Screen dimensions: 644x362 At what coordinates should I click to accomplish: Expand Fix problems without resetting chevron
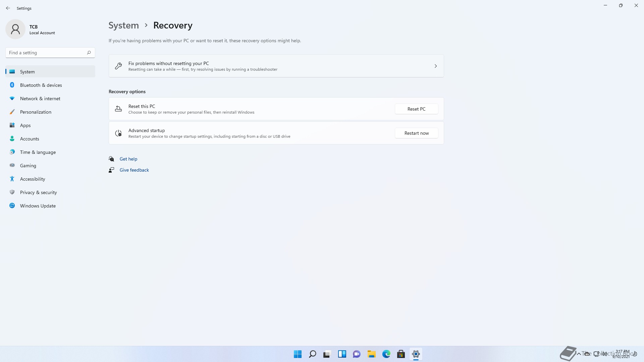[436, 66]
